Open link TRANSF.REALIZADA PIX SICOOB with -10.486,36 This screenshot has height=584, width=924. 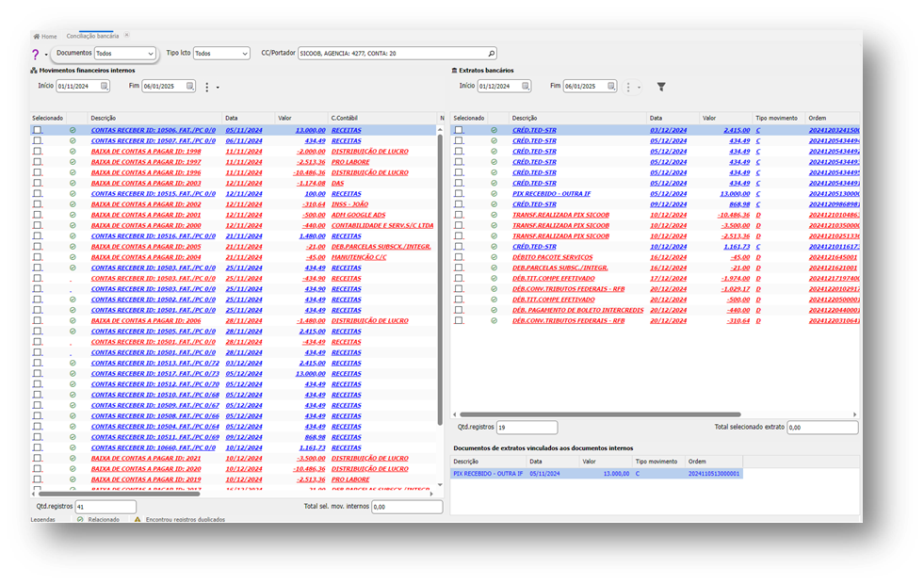(561, 215)
